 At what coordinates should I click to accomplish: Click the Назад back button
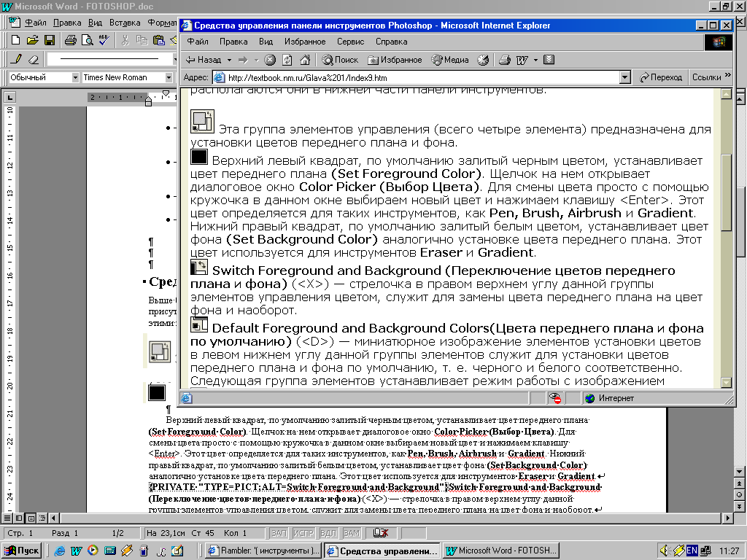pyautogui.click(x=204, y=60)
